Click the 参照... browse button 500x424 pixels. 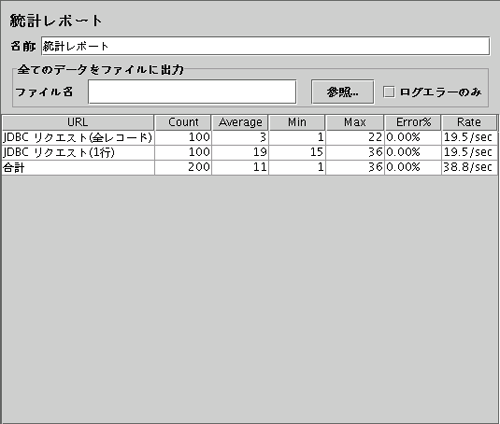pyautogui.click(x=342, y=92)
